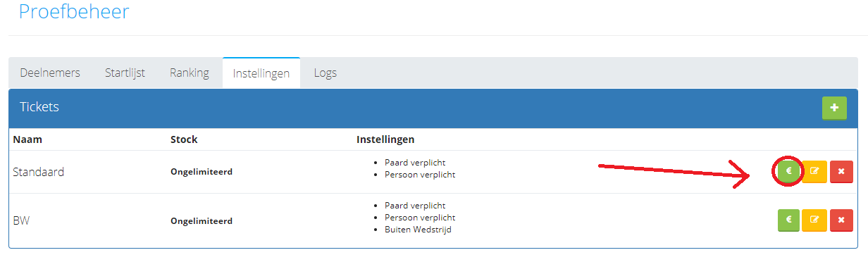Select the Instellingen tab
The width and height of the screenshot is (868, 262).
coord(261,73)
